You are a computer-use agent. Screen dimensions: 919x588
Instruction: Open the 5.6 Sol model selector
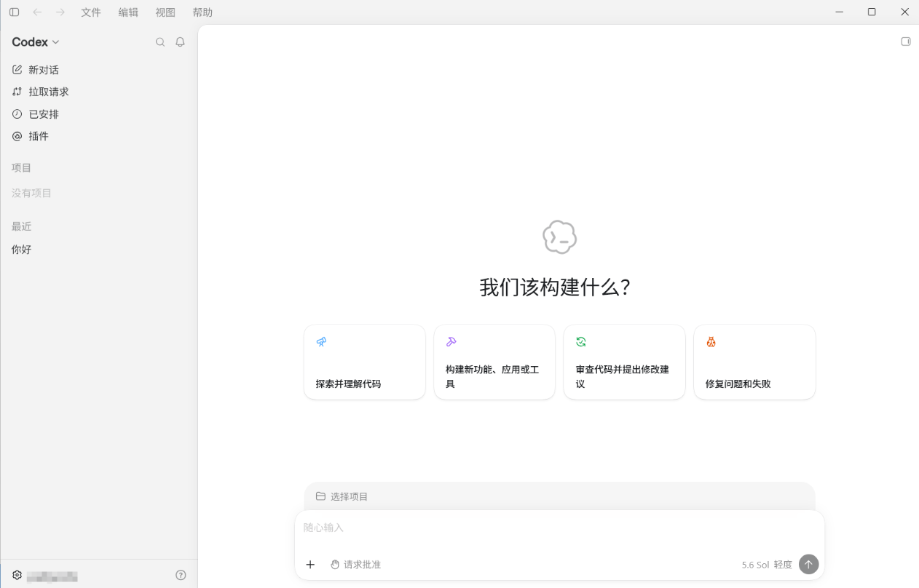tap(755, 565)
